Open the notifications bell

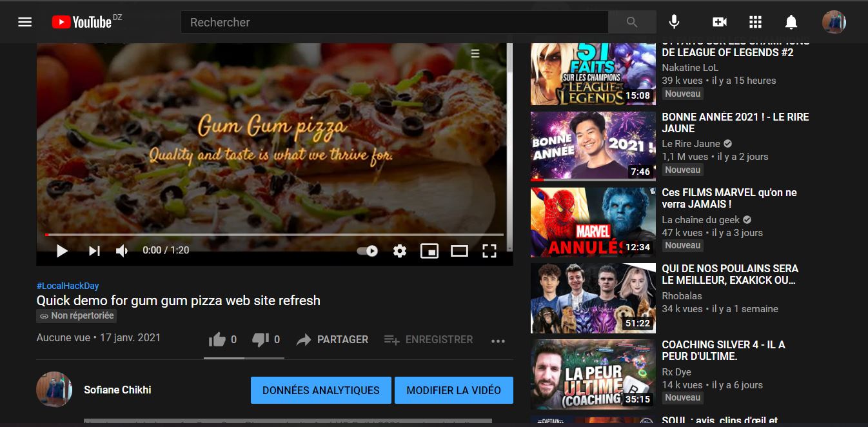[792, 21]
